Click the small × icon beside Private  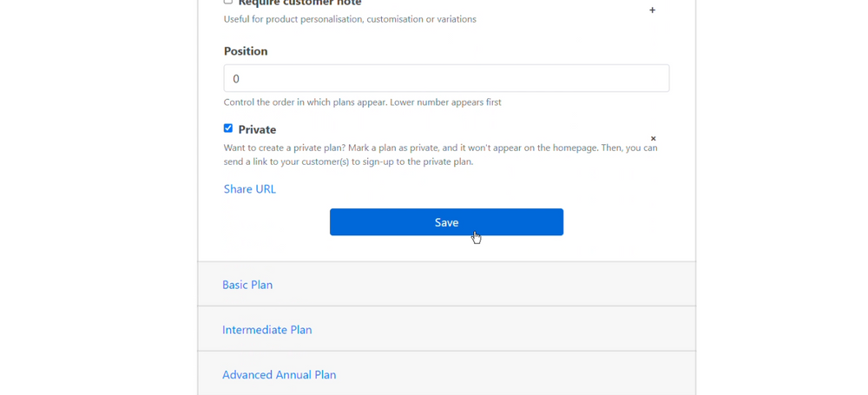(x=654, y=139)
